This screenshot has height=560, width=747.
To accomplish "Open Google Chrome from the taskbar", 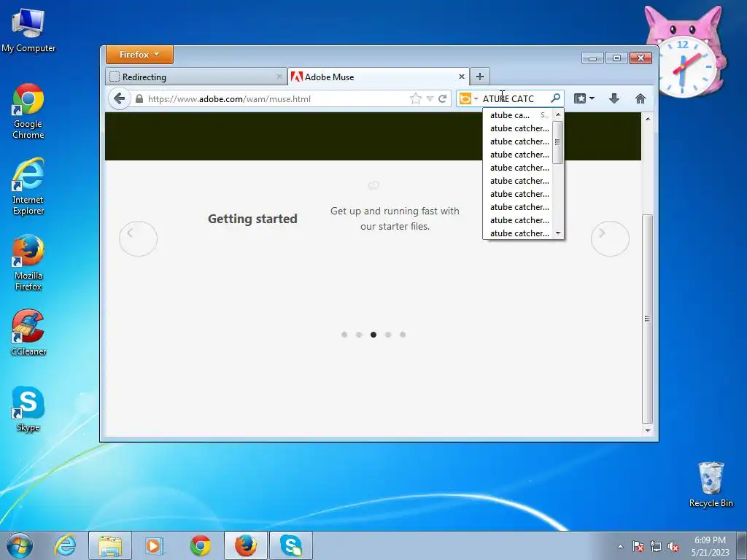I will 200,545.
